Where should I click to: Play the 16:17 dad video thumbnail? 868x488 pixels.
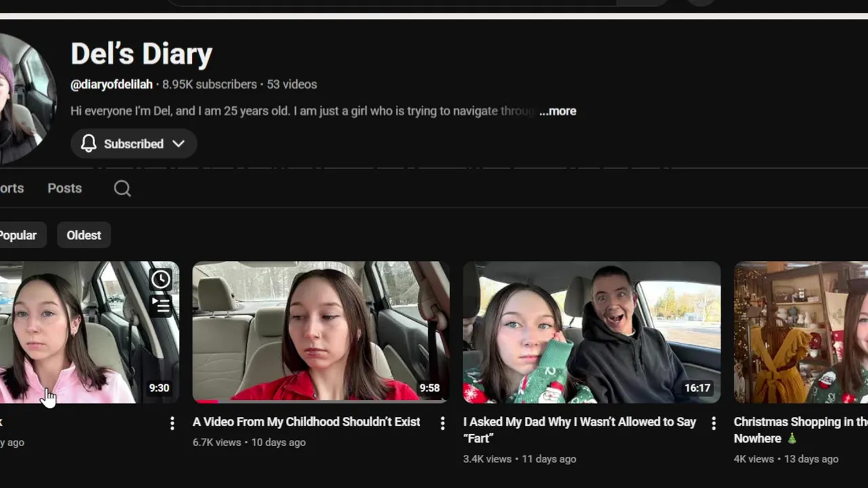591,332
